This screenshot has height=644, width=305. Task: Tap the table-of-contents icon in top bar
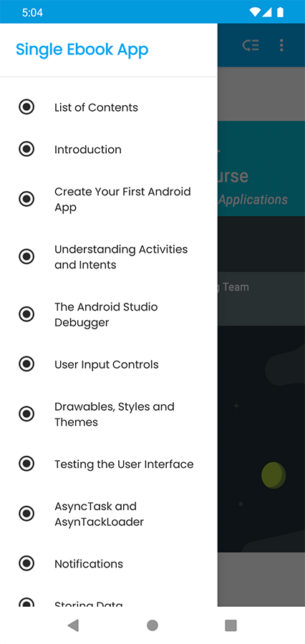(x=251, y=45)
